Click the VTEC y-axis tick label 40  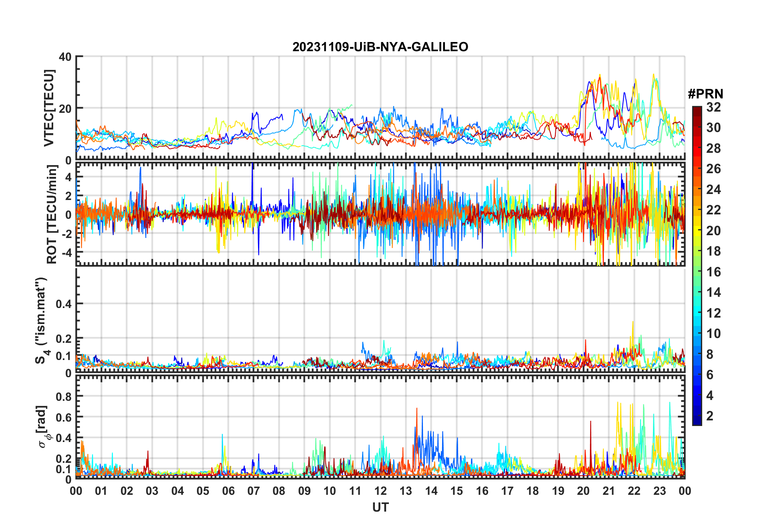tap(65, 57)
